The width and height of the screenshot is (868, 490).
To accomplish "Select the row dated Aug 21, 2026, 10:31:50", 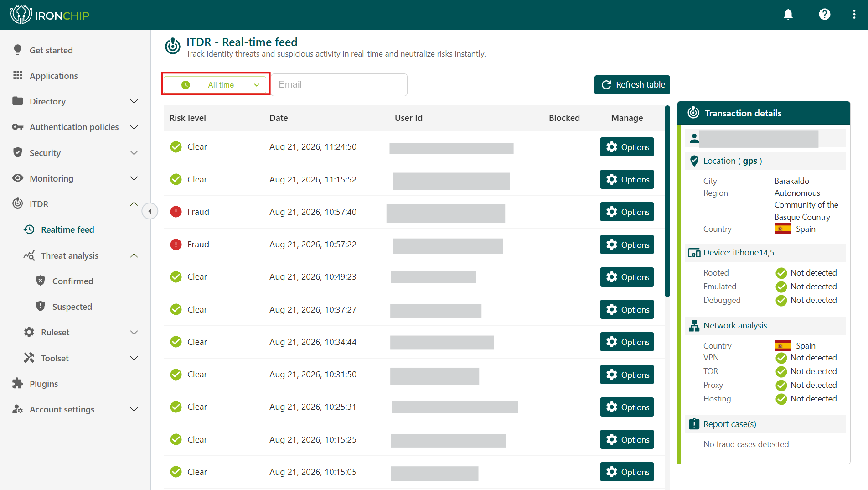I will tap(413, 375).
